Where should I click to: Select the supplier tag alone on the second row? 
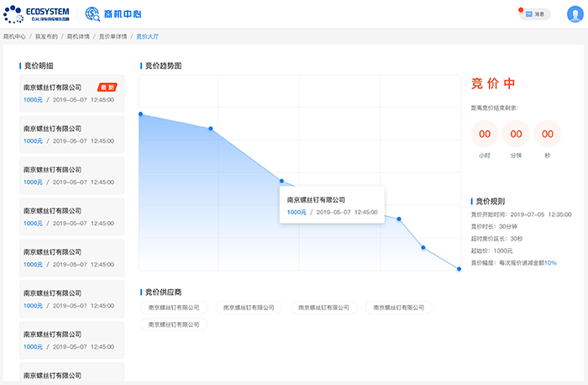pos(174,324)
